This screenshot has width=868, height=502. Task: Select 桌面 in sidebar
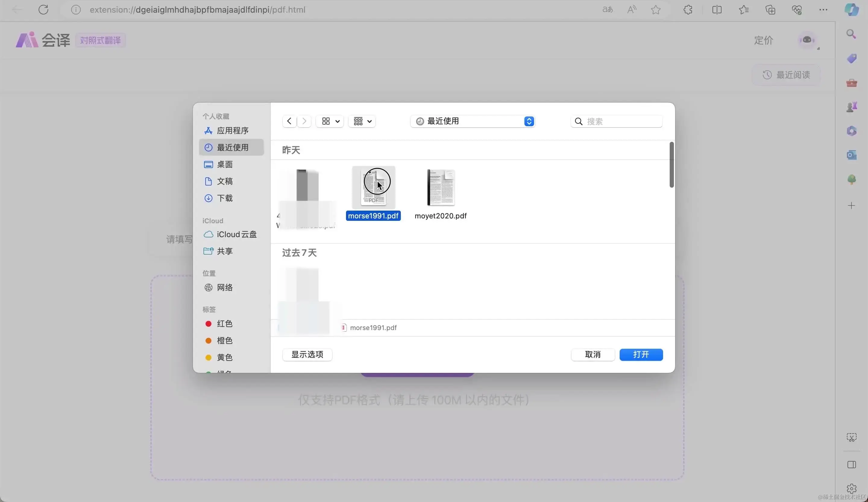(231, 164)
